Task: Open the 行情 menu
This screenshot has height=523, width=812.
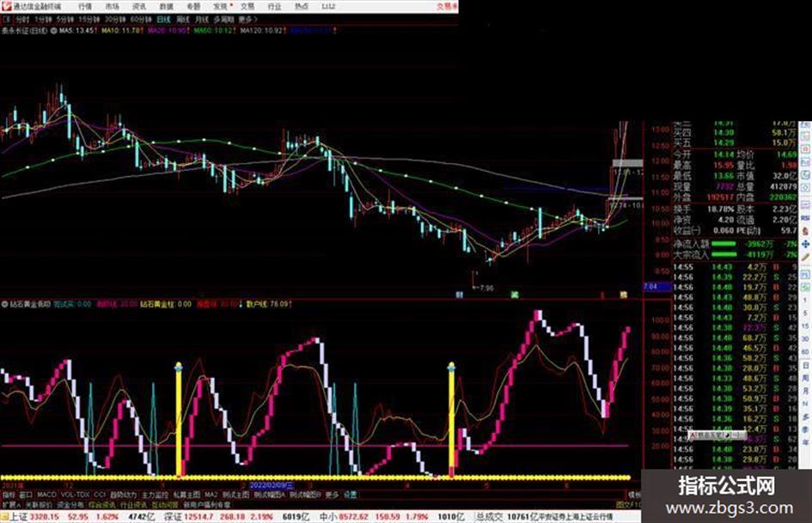Action: tap(85, 7)
